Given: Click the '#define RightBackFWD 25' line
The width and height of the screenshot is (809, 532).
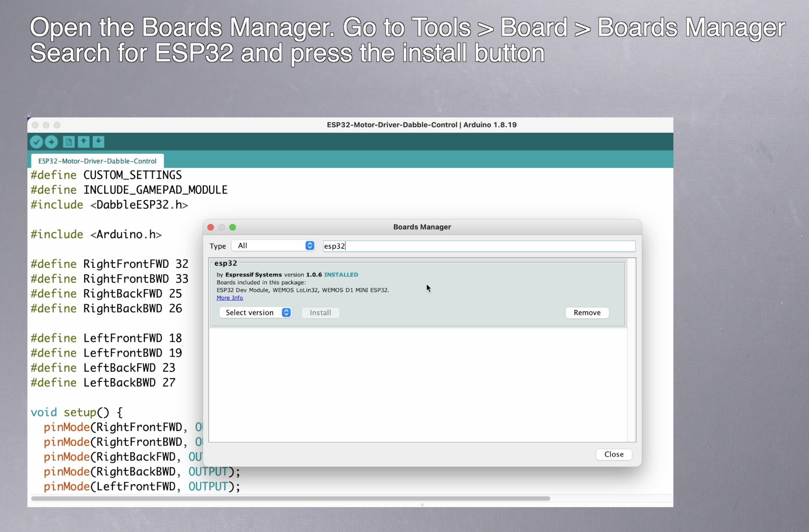Looking at the screenshot, I should (x=106, y=293).
